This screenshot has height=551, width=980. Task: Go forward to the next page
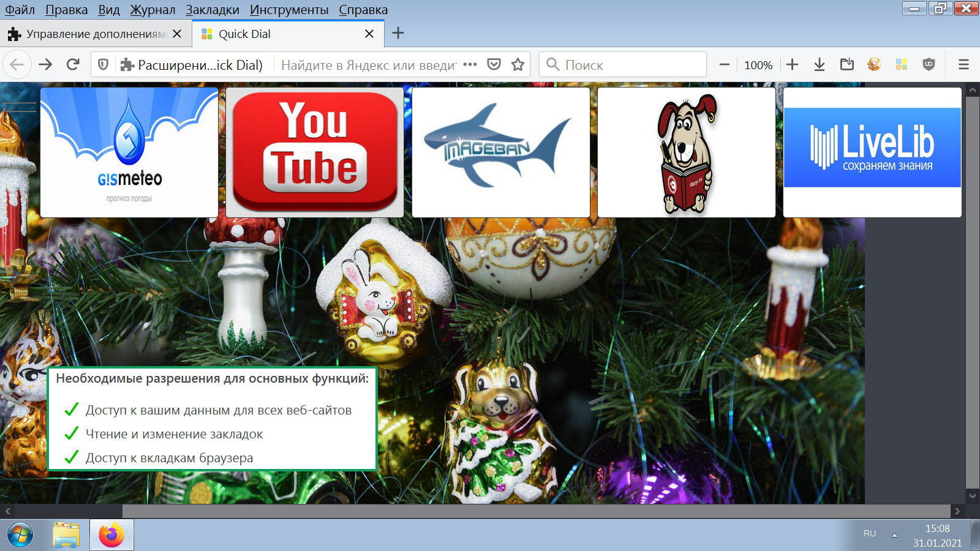[x=45, y=65]
